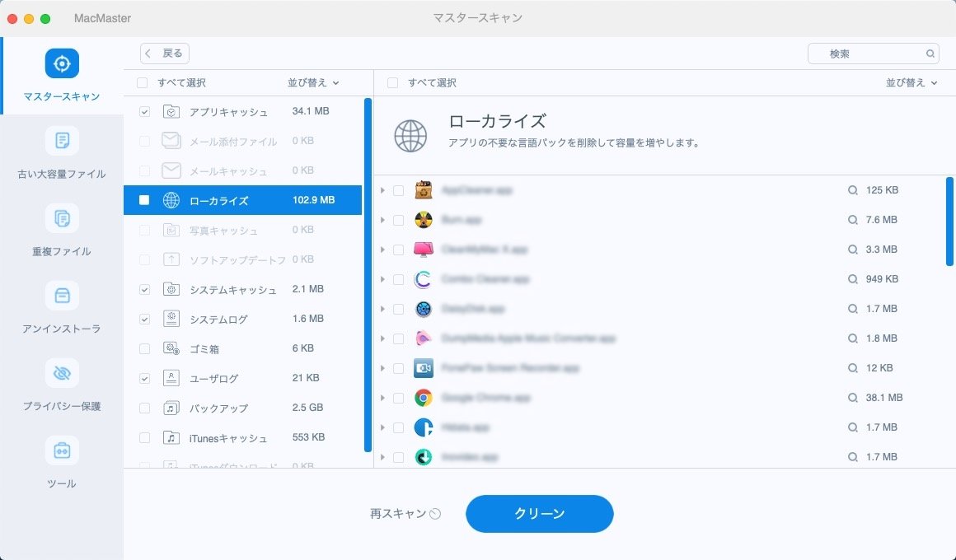The height and width of the screenshot is (560, 956).
Task: Select the iTunesキャッシュ category row
Action: pos(242,437)
